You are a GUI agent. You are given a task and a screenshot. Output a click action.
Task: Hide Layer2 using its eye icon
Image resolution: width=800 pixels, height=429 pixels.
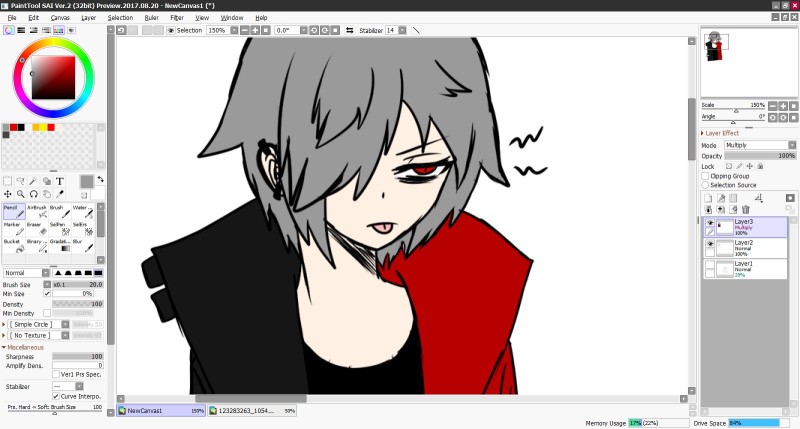tap(710, 244)
